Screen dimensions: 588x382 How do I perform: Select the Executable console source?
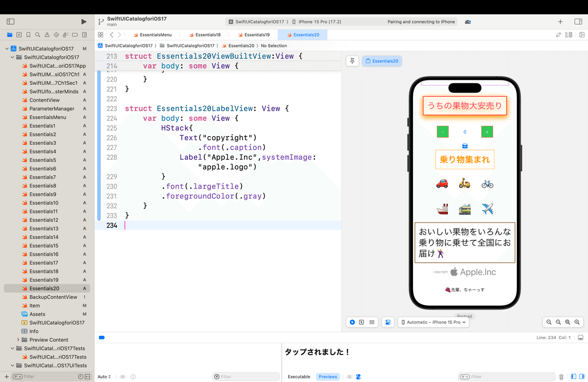[299, 377]
